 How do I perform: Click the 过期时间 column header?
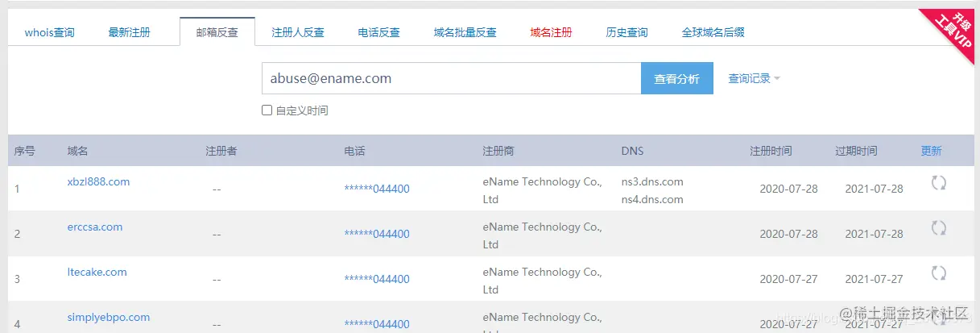click(856, 151)
